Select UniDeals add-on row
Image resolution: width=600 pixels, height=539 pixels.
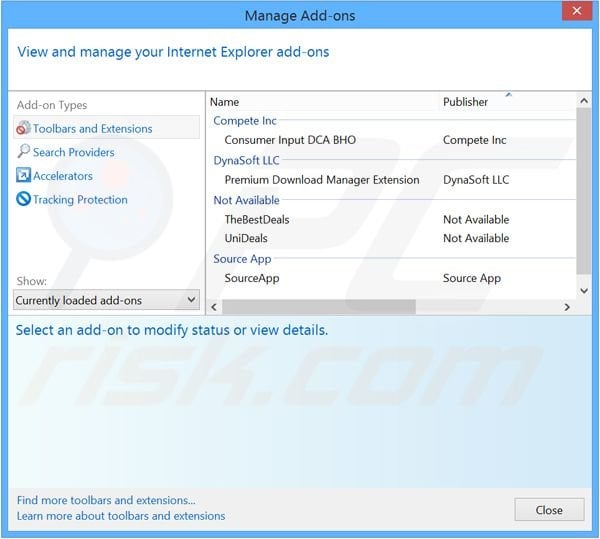click(x=246, y=238)
